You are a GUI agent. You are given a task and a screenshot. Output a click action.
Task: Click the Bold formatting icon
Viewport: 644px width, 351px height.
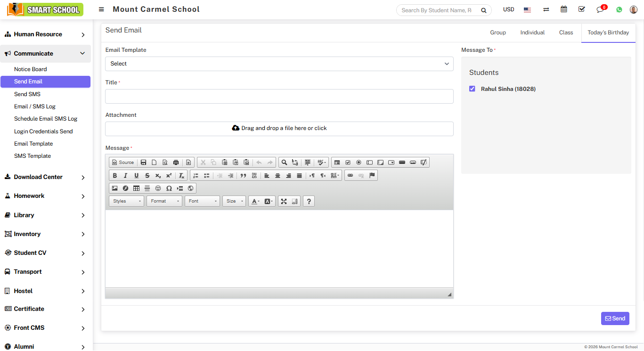point(114,176)
